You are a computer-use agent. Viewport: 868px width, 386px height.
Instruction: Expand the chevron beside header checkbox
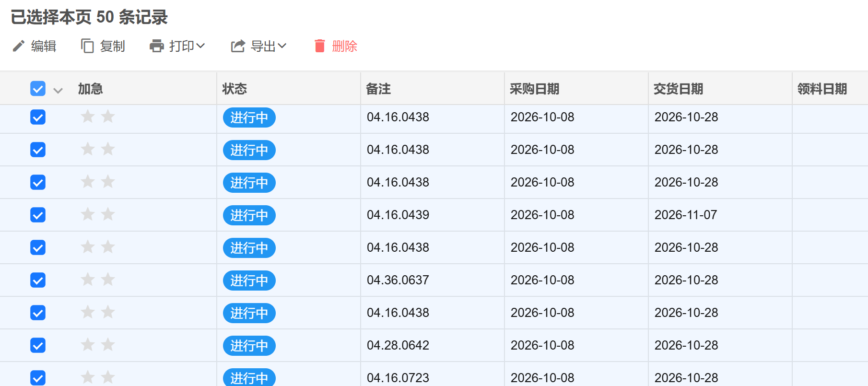point(58,90)
